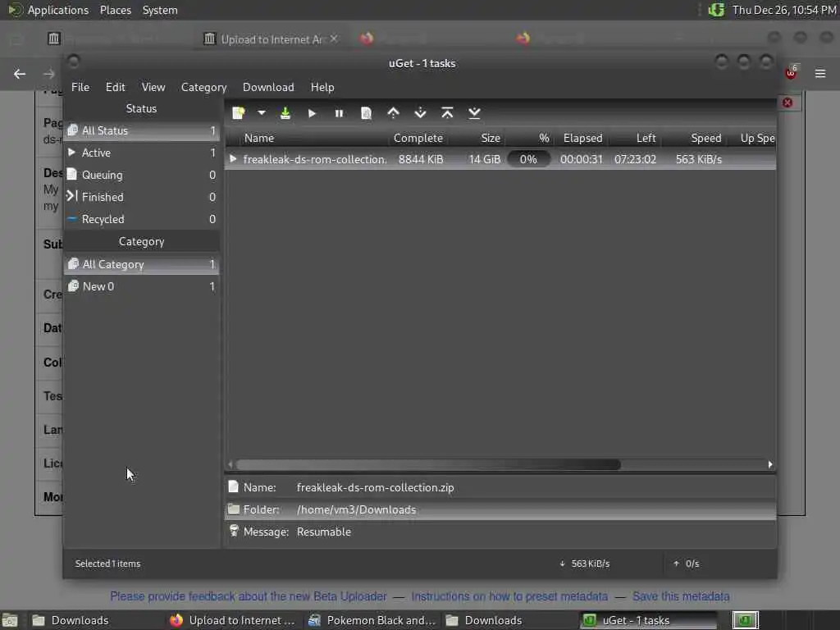The height and width of the screenshot is (630, 840).
Task: Sort by the Elapsed column header
Action: coord(583,138)
